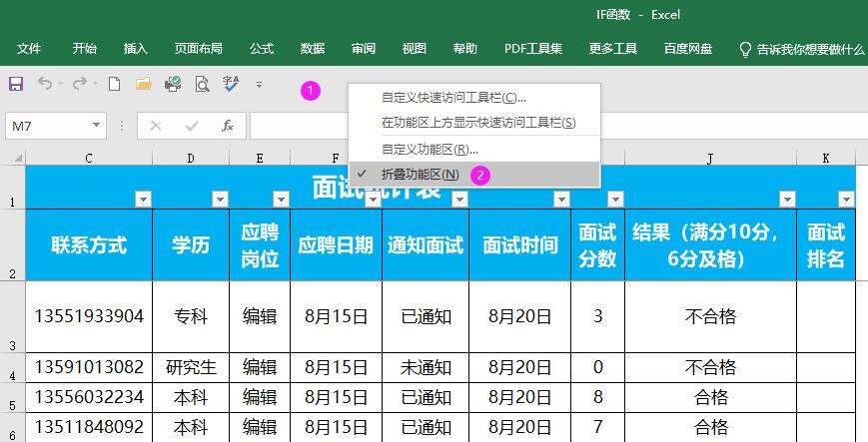Create a new blank workbook with the page icon

114,84
